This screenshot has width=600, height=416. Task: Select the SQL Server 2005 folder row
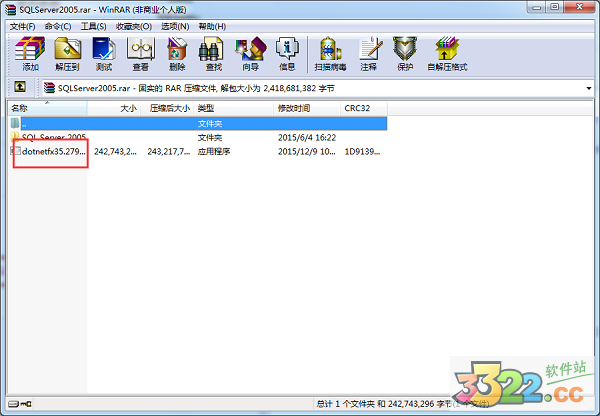198,137
